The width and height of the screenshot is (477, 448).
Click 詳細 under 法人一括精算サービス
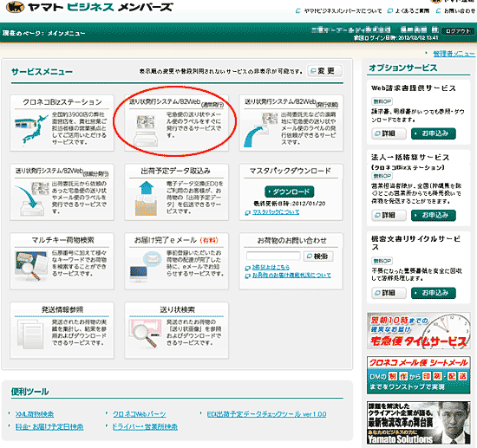tap(389, 215)
